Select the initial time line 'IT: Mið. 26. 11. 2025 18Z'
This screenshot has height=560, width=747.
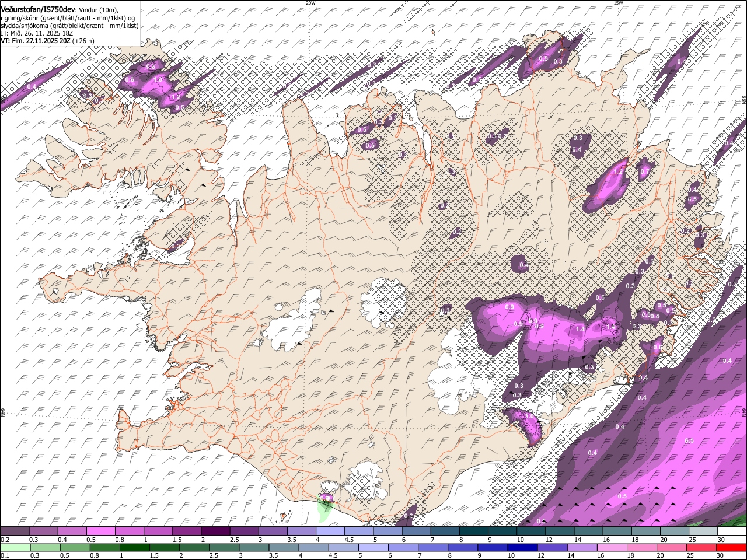(x=37, y=33)
